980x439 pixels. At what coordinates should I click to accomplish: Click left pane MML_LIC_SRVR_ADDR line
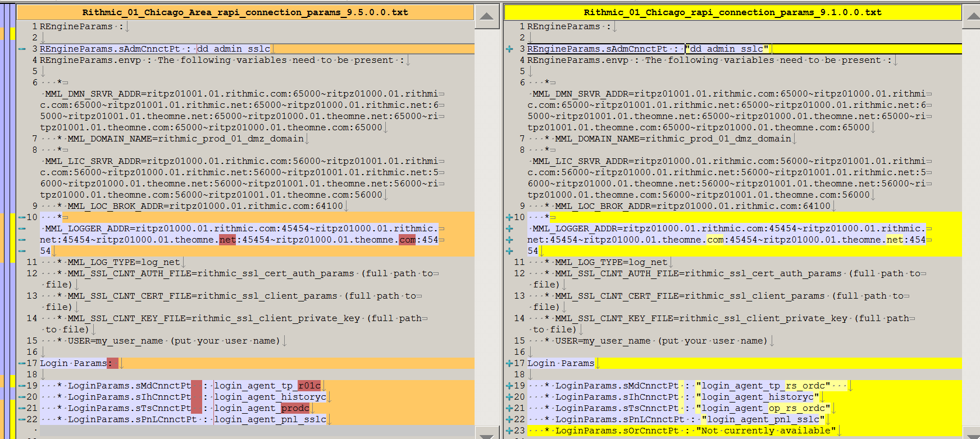tap(242, 161)
